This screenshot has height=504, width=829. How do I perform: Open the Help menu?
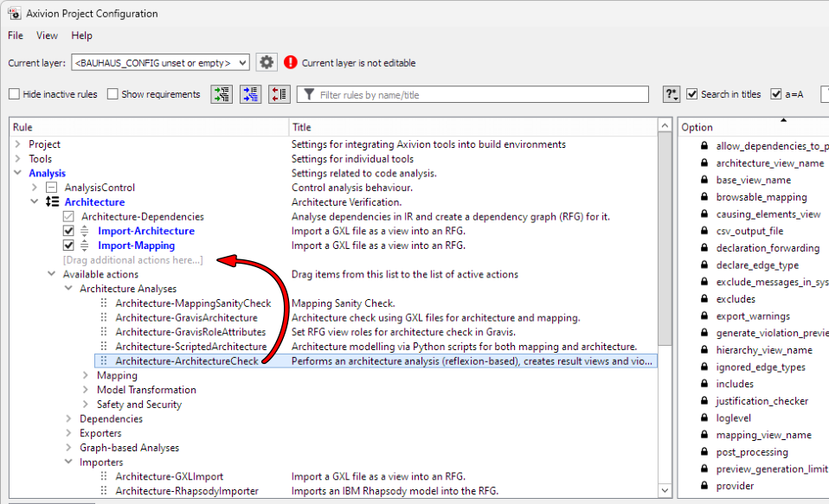(82, 35)
